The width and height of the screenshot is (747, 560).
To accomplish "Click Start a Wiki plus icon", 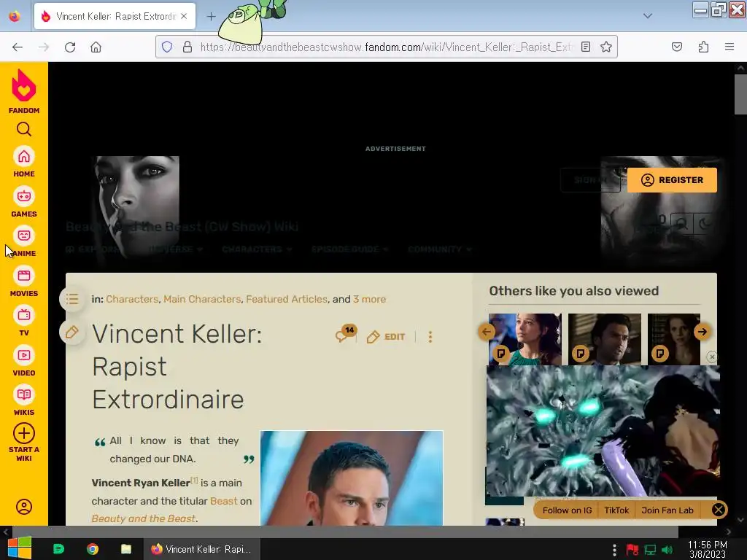I will coord(24,433).
